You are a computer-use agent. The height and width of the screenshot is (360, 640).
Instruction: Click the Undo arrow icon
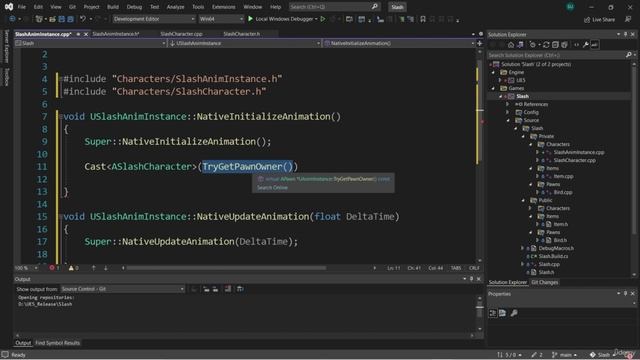pyautogui.click(x=83, y=19)
